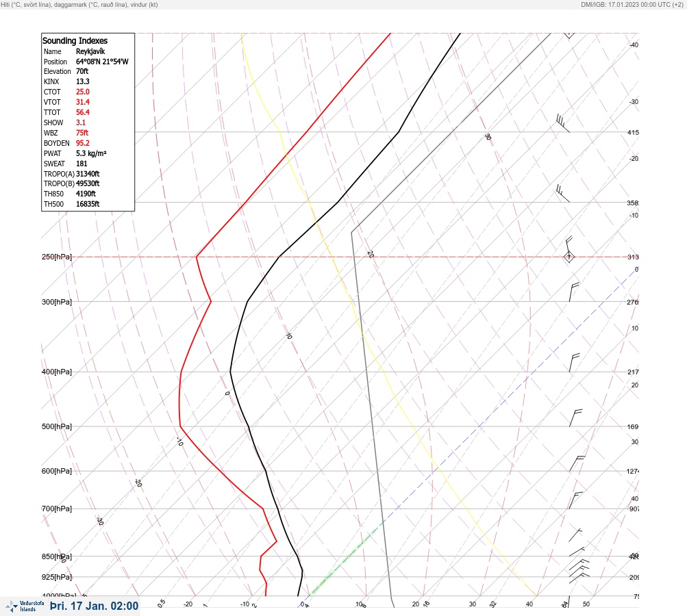This screenshot has height=616, width=687.
Task: Click the SHOW value 3.1
Action: tap(81, 123)
